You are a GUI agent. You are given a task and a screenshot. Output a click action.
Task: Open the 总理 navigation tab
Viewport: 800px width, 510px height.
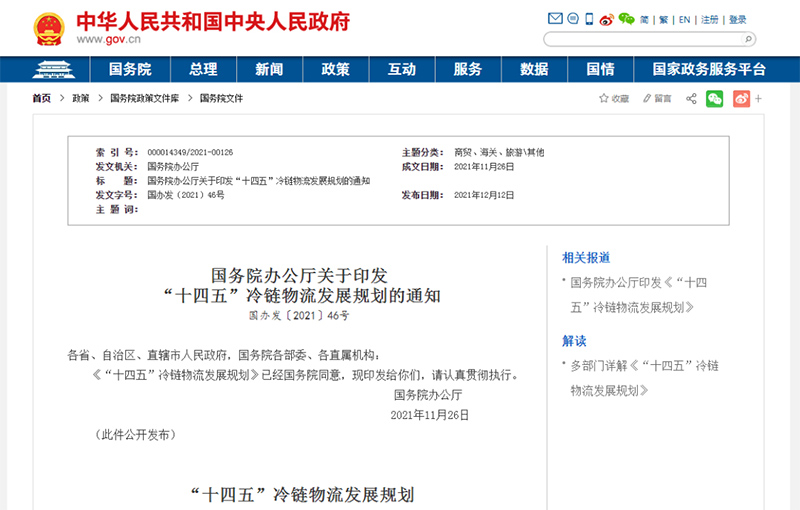click(203, 69)
